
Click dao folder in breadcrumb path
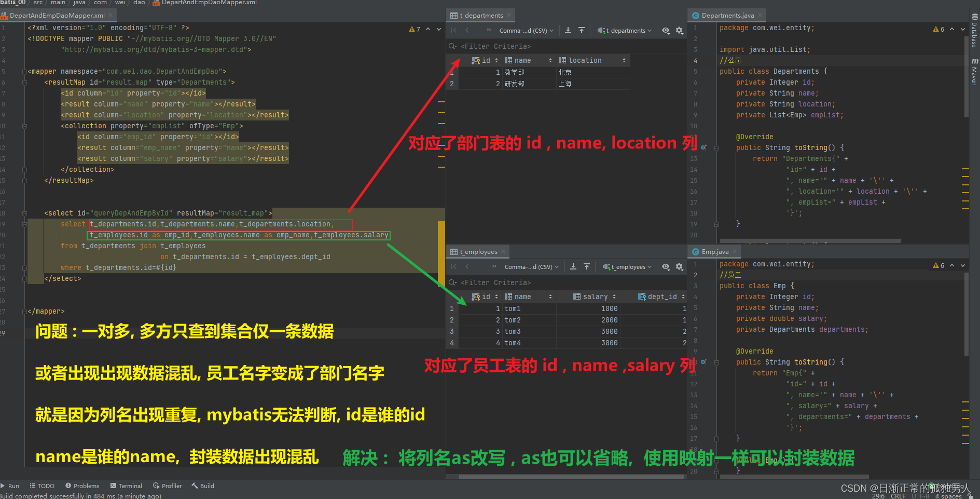point(139,3)
